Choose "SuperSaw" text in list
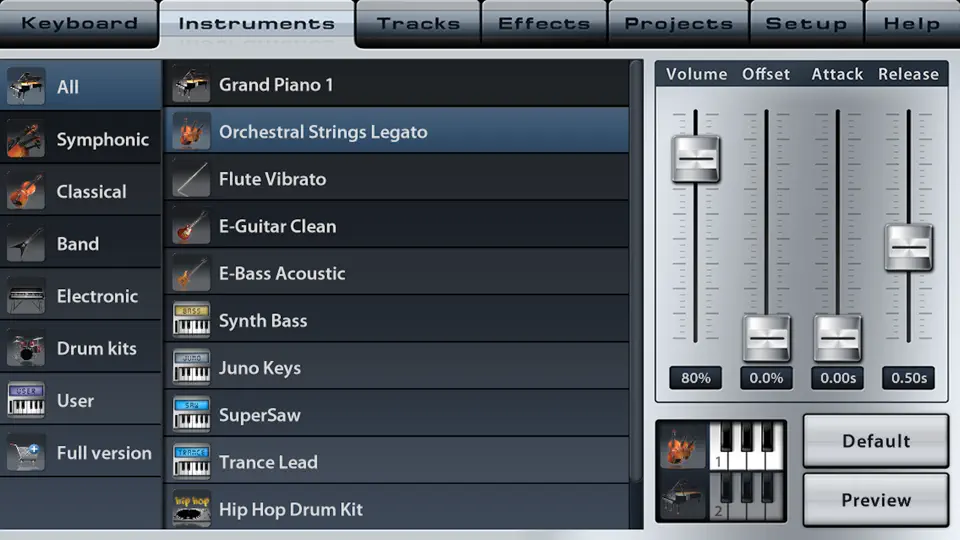Screen dimensions: 960x540 (260, 415)
